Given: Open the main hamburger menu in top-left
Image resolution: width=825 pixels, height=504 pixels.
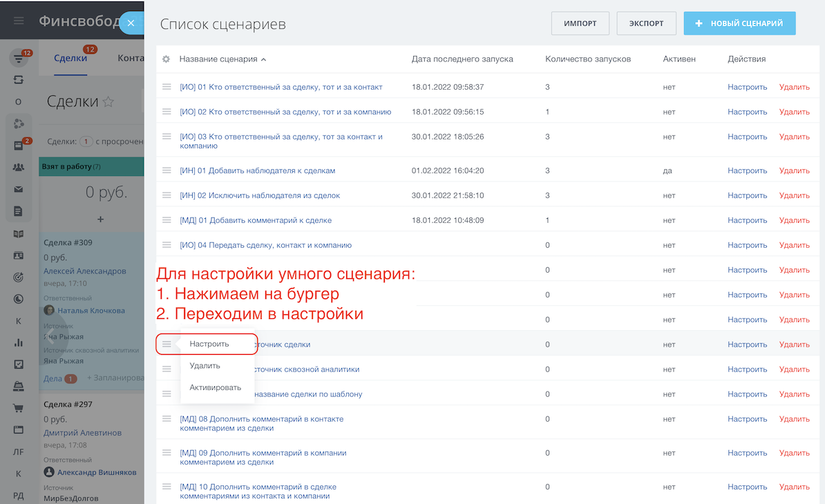Looking at the screenshot, I should (x=19, y=21).
